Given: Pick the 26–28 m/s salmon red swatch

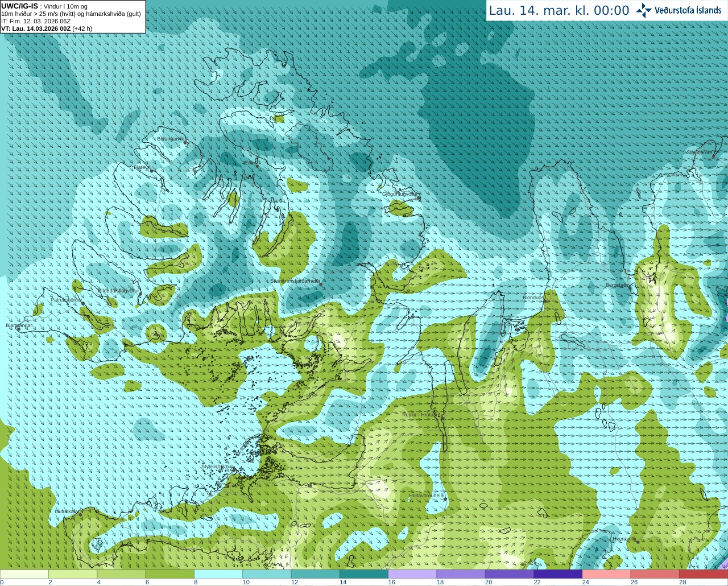Looking at the screenshot, I should (655, 574).
